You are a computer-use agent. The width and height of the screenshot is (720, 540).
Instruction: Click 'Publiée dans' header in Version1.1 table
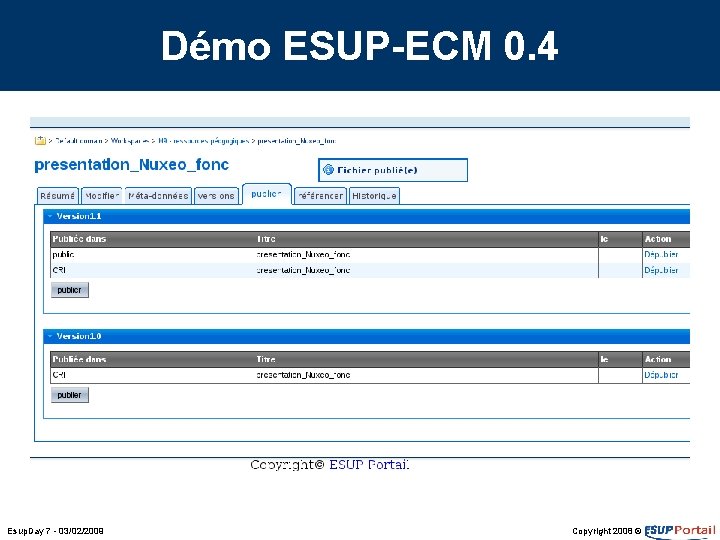(79, 239)
